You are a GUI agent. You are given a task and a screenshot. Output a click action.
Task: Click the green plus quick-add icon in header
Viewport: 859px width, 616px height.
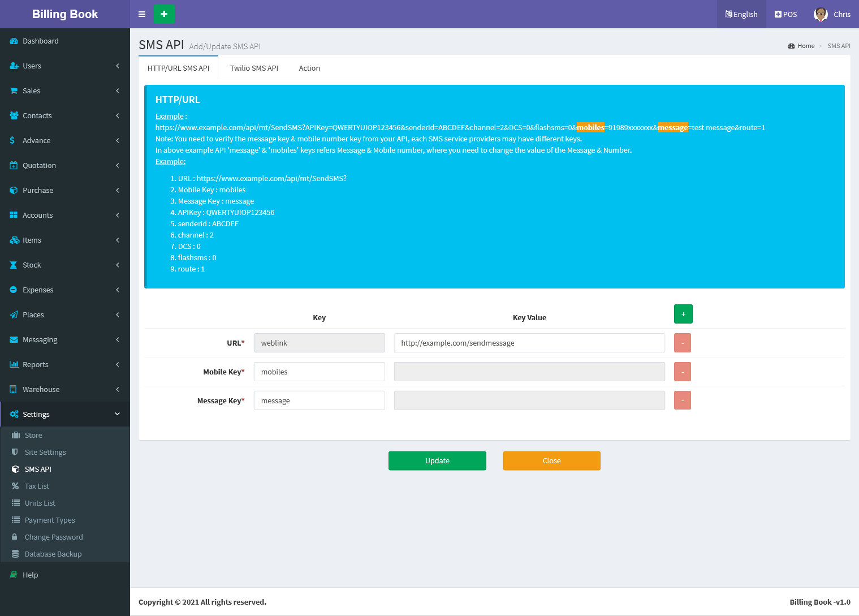coord(164,14)
